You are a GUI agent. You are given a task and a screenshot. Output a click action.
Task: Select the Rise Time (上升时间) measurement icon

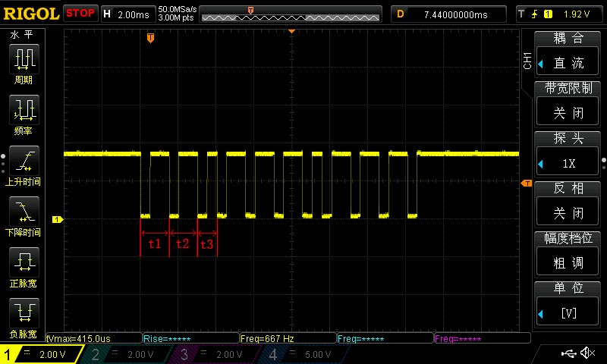pyautogui.click(x=24, y=161)
